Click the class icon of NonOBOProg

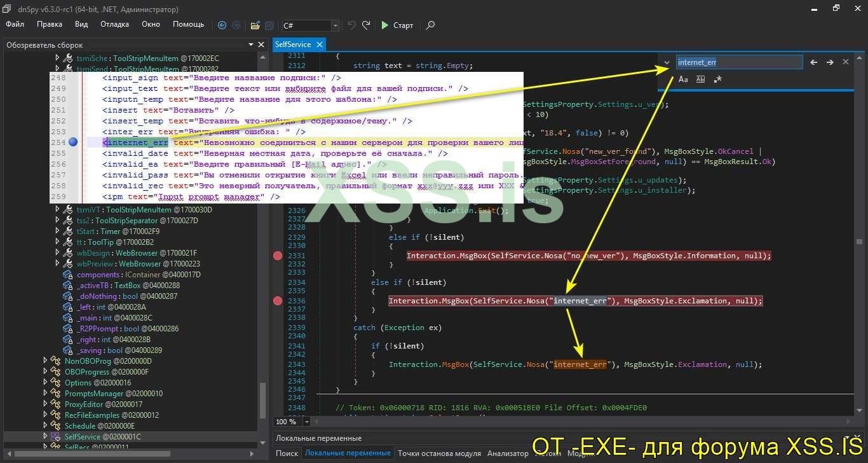click(56, 361)
